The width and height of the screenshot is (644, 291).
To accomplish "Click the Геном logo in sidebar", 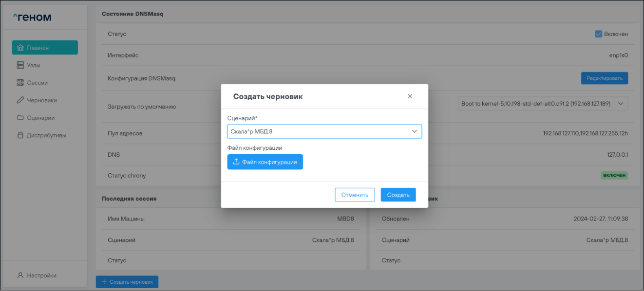I will click(32, 18).
